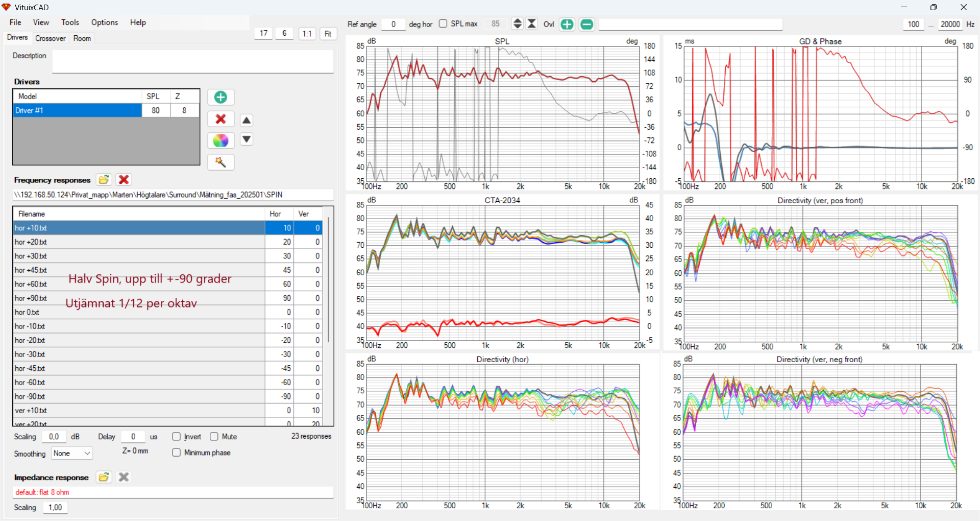The image size is (980, 521).
Task: Click the Ref angle input field
Action: (x=393, y=24)
